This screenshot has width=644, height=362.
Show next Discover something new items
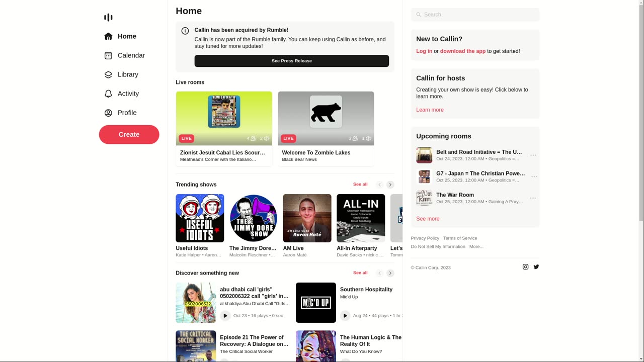pyautogui.click(x=390, y=273)
